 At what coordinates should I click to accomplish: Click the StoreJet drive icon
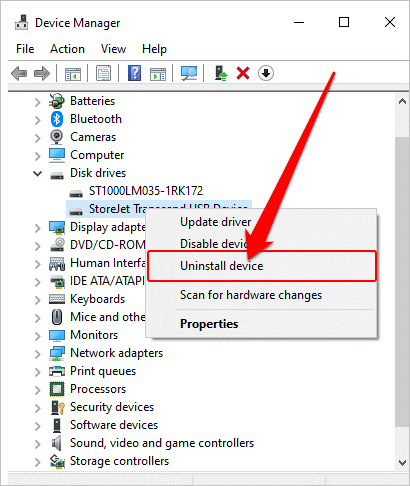(76, 211)
